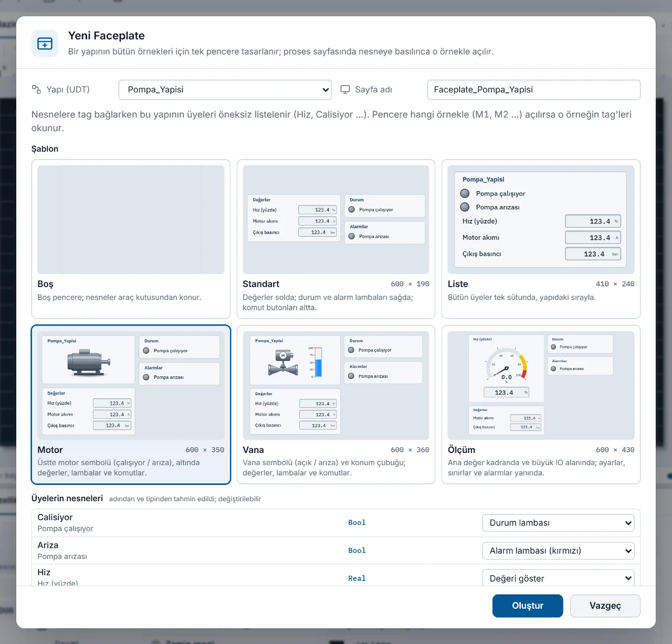The image size is (672, 644).
Task: Click the Real type in Hiz row
Action: pos(357,578)
